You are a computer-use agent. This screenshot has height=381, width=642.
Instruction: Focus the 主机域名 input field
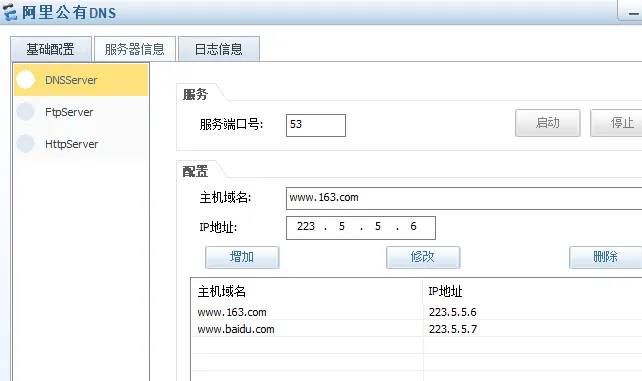(464, 198)
